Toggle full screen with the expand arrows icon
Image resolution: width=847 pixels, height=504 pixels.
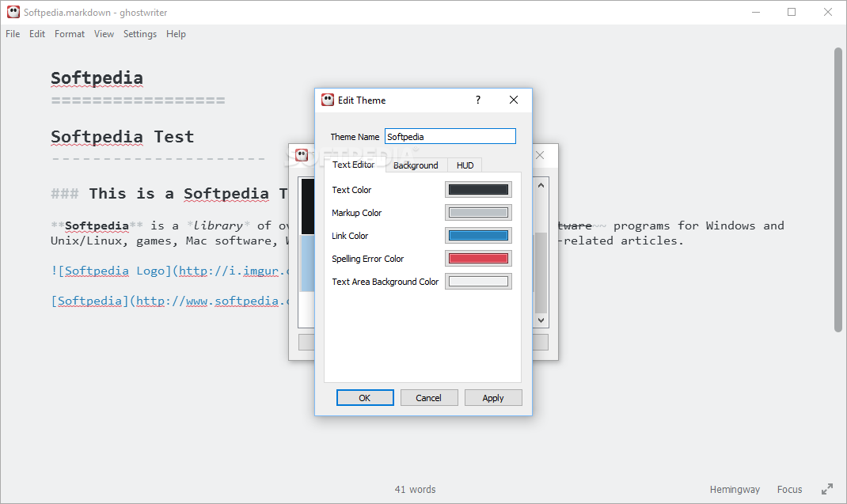(x=827, y=489)
